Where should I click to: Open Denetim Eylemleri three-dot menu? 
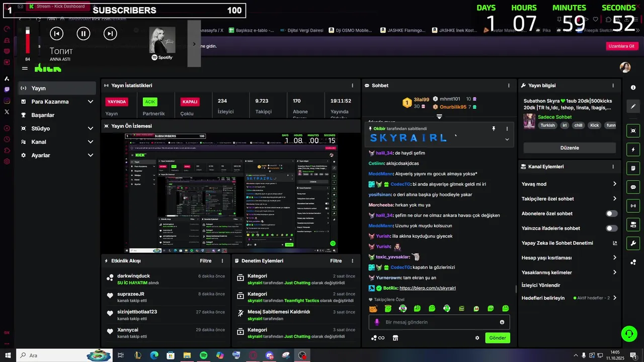352,261
